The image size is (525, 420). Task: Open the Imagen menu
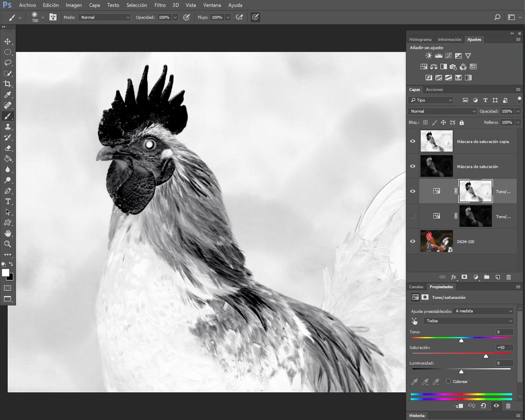coord(73,5)
